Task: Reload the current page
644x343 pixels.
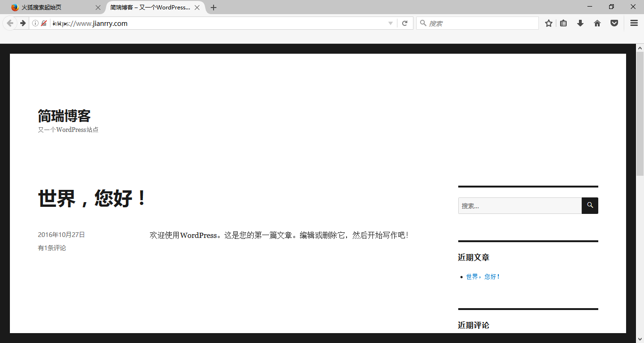Action: (405, 23)
